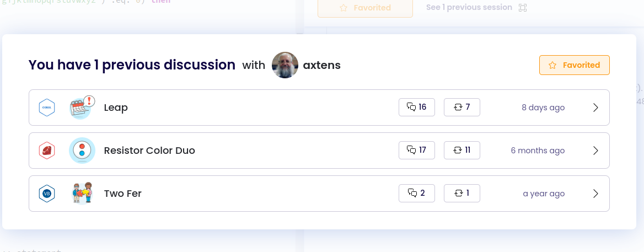
Task: Open the Leap discussion via chevron
Action: [595, 108]
